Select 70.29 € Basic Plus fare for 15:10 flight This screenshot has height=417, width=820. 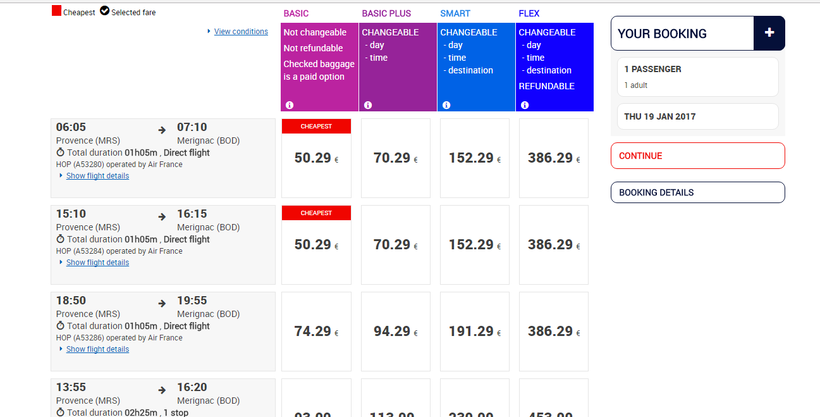click(395, 244)
